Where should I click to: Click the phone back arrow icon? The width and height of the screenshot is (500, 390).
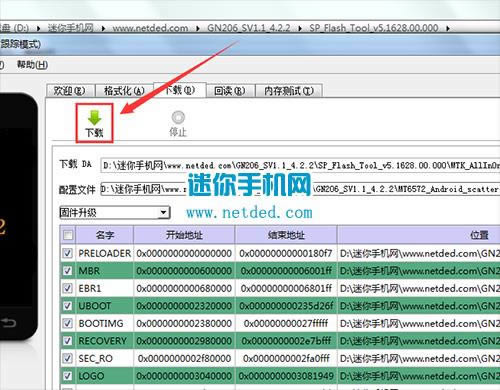coord(8,323)
